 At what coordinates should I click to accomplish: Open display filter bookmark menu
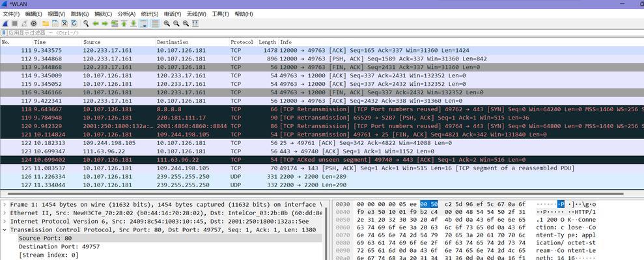(4, 32)
